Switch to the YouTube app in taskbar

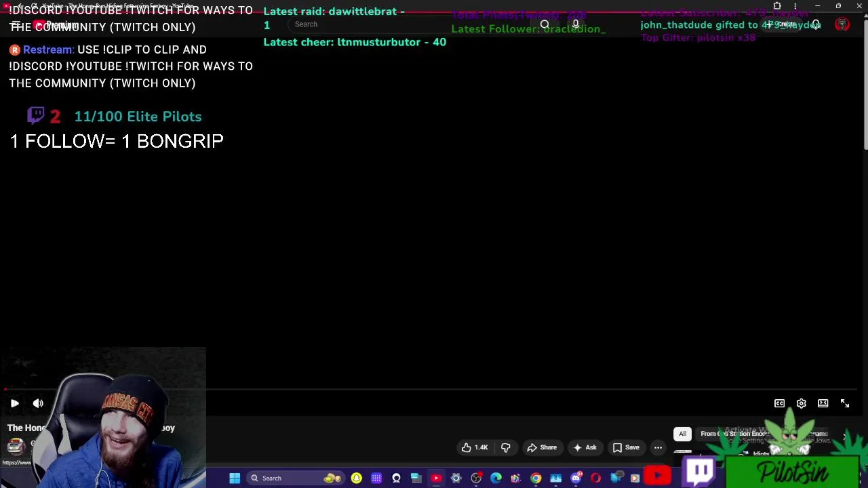(x=436, y=479)
